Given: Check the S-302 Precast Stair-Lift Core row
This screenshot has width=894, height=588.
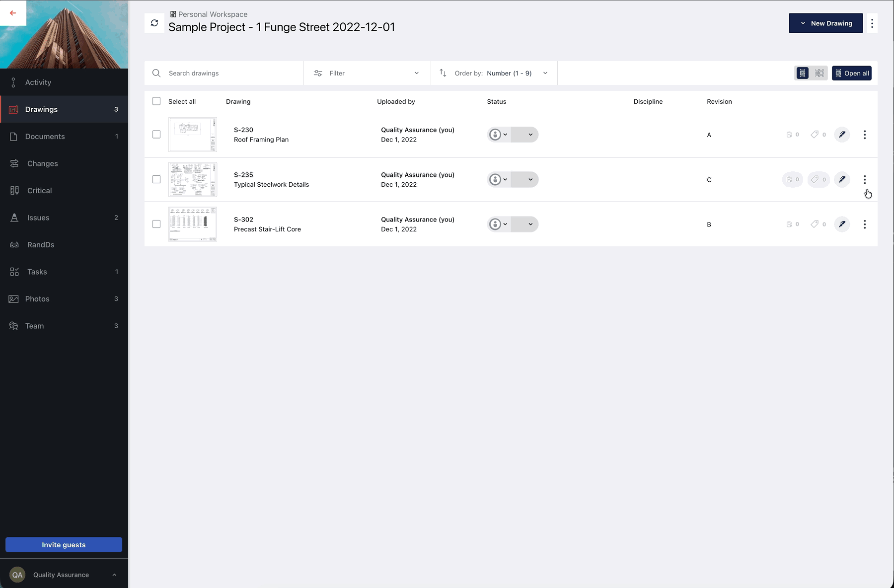Looking at the screenshot, I should pyautogui.click(x=156, y=224).
